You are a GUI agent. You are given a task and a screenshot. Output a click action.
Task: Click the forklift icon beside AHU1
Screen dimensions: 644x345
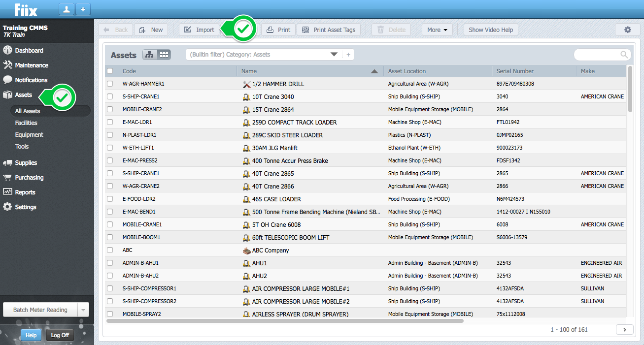pos(246,263)
